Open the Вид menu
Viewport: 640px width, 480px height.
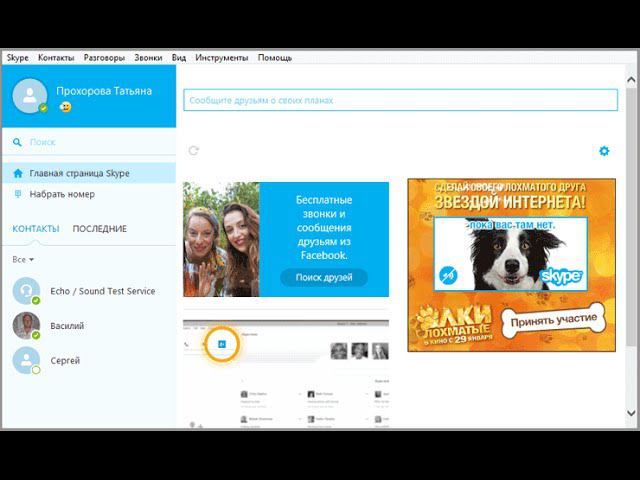[x=179, y=58]
